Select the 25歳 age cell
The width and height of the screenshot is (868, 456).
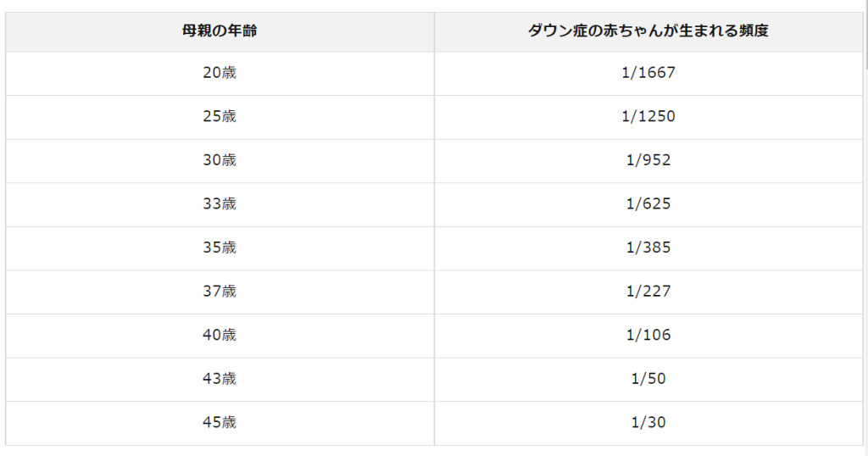coord(220,116)
